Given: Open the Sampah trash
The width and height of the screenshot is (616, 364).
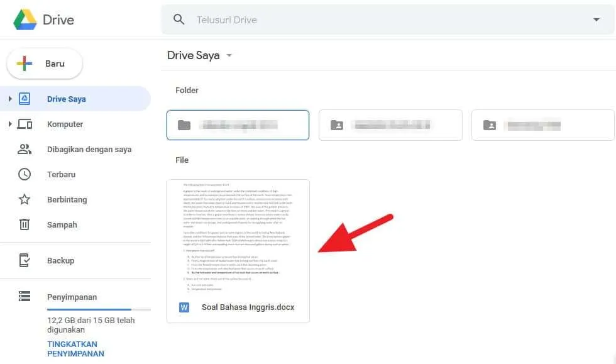Looking at the screenshot, I should tap(62, 225).
